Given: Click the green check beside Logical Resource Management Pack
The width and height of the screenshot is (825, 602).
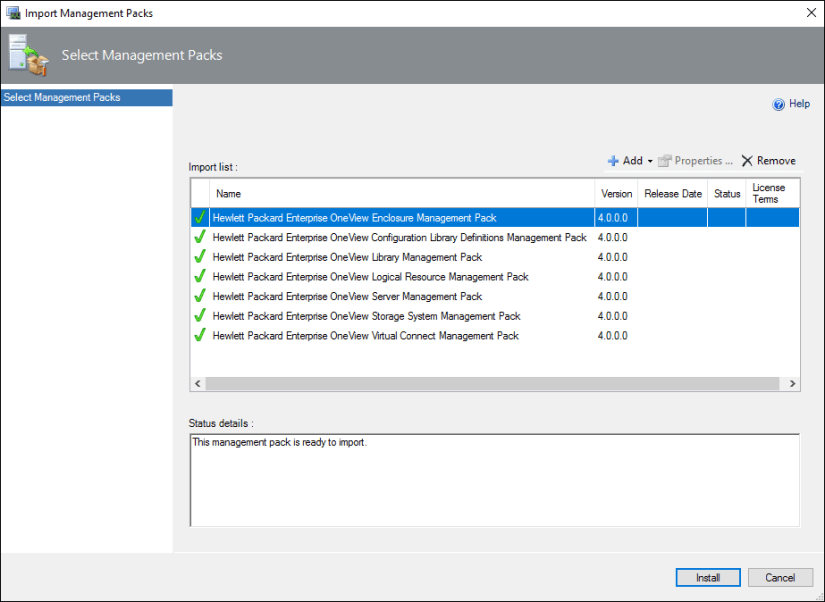Looking at the screenshot, I should coord(200,276).
